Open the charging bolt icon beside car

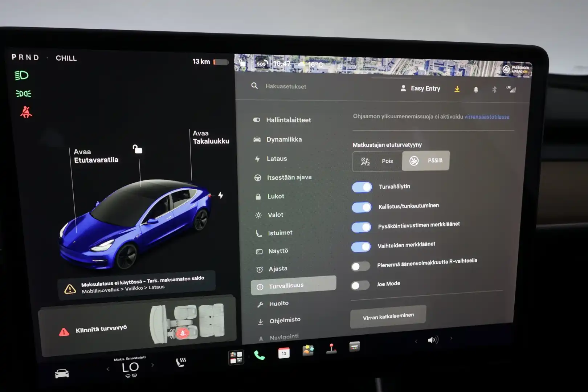click(x=220, y=195)
